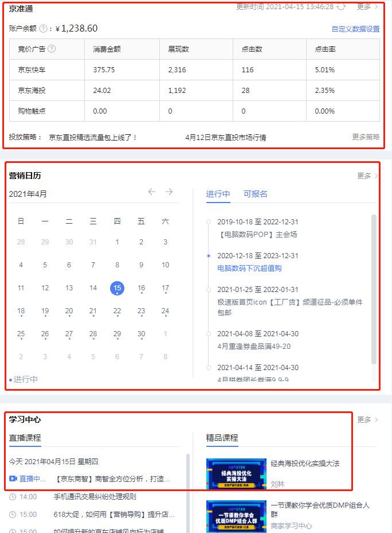This screenshot has height=533, width=392.
Task: Click the 5.01% click rate value
Action: (x=325, y=70)
